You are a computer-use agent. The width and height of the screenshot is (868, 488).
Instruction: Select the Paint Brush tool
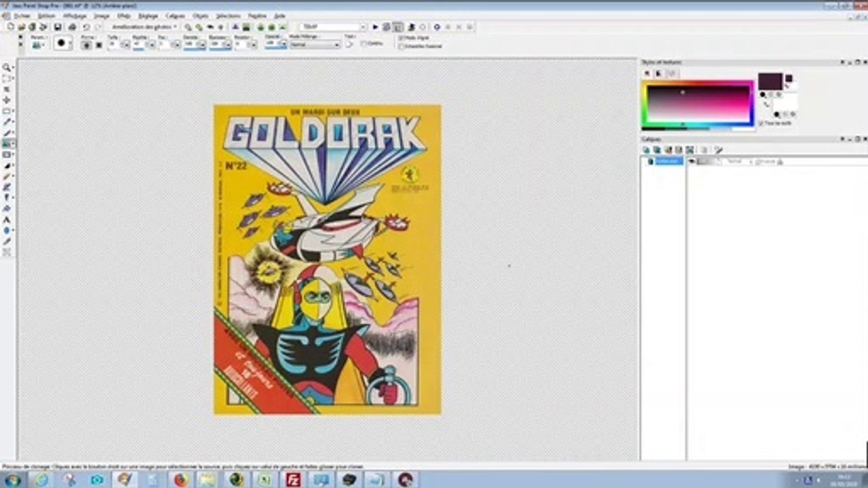click(x=7, y=132)
